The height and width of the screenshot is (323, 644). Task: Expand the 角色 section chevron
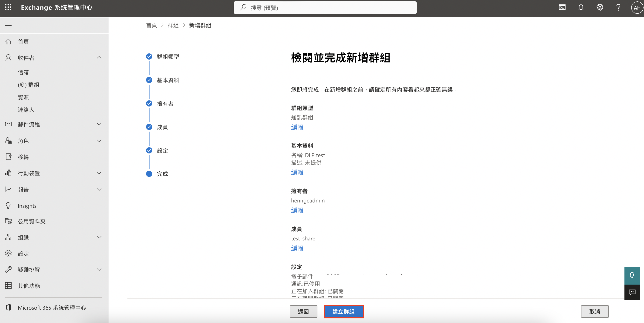pos(99,141)
